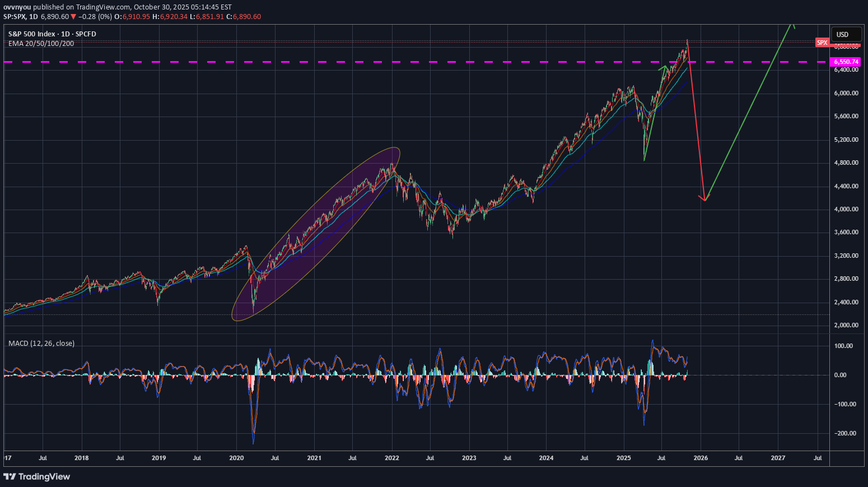Click the MACD (12, 26, close) legend
This screenshot has height=487, width=868.
(x=41, y=344)
